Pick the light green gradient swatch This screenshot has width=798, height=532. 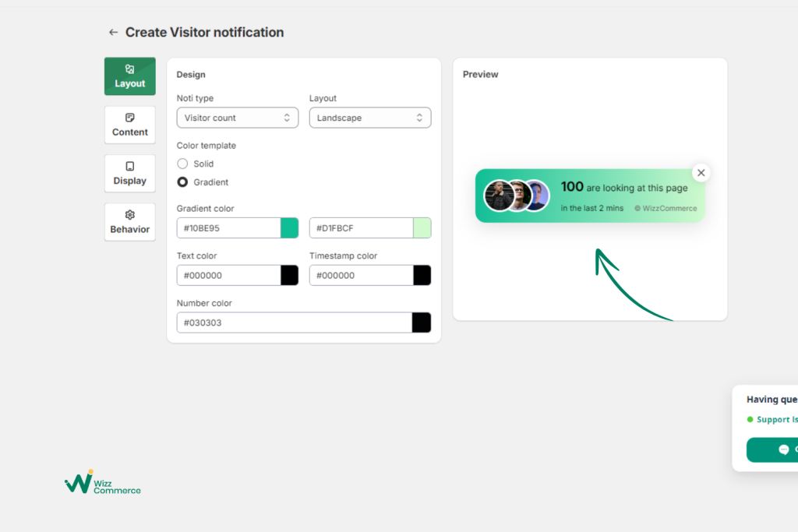[x=422, y=228]
